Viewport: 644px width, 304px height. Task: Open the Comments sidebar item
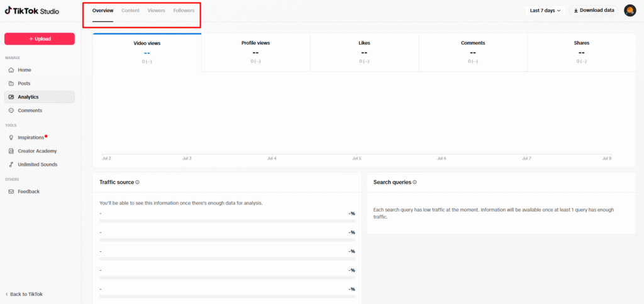pos(30,111)
